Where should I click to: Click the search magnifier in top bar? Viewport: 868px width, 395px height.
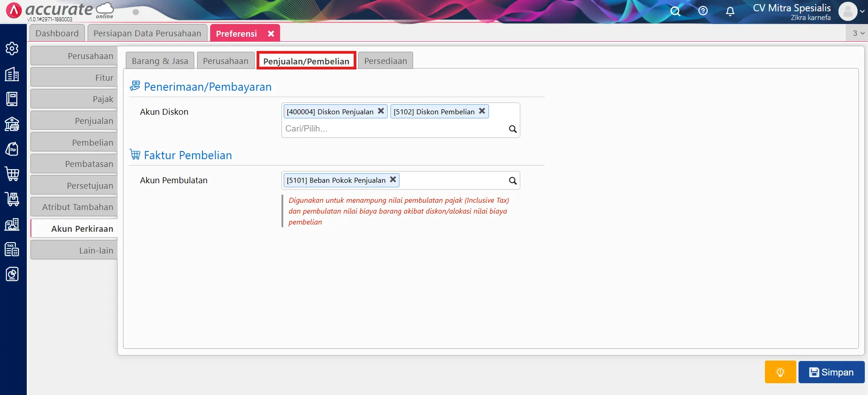pyautogui.click(x=676, y=11)
